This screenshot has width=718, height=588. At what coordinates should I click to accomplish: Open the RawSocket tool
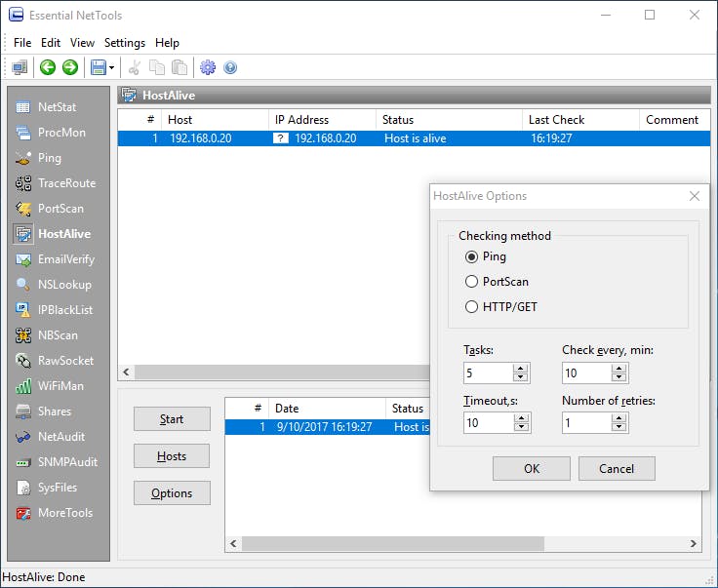click(x=54, y=361)
